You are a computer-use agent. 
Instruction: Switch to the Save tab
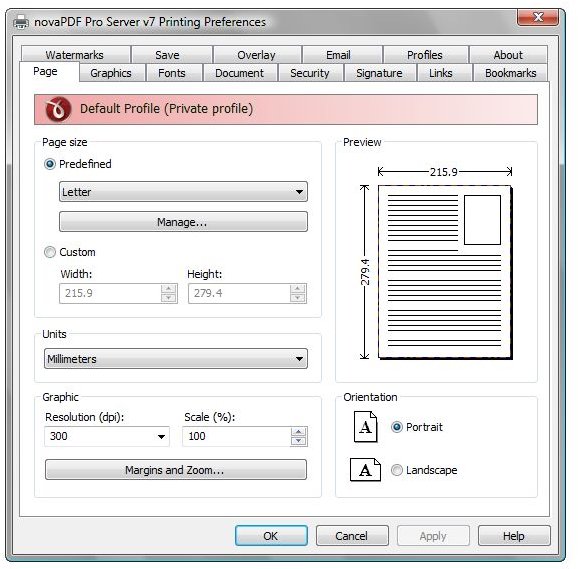tap(171, 55)
